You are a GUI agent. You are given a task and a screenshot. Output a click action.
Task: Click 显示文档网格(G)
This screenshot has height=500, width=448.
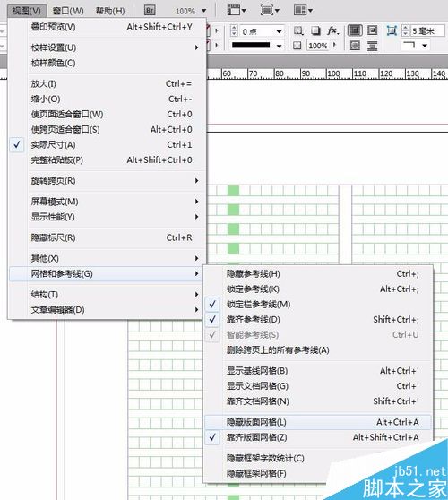point(318,386)
